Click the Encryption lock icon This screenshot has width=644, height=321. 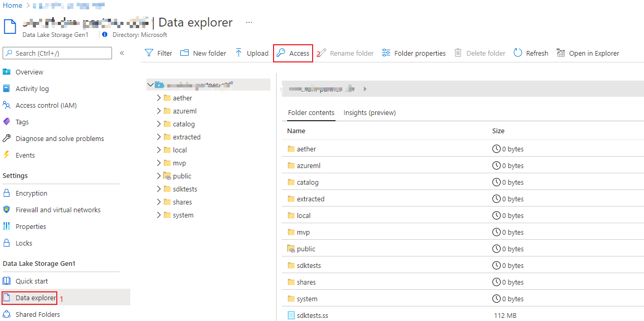(x=7, y=193)
